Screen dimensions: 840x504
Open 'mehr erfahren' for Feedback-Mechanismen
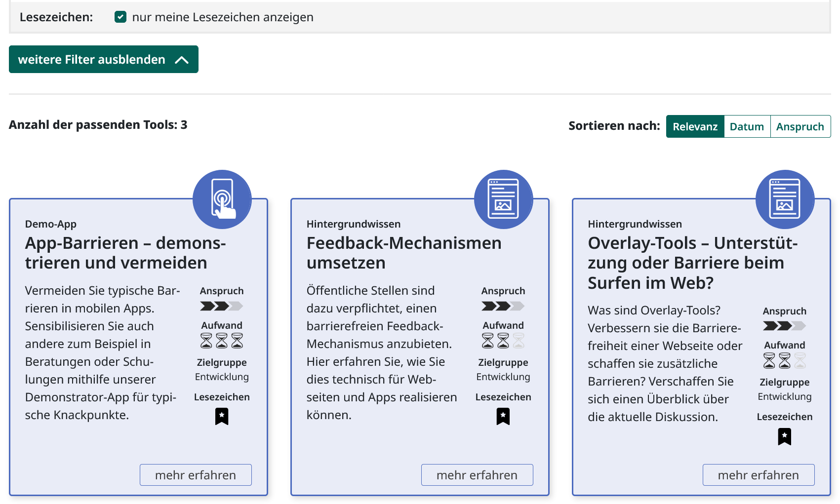tap(477, 475)
